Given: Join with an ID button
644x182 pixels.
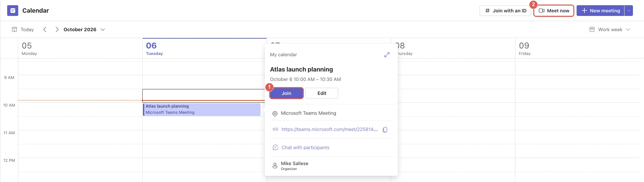Looking at the screenshot, I should click(505, 11).
